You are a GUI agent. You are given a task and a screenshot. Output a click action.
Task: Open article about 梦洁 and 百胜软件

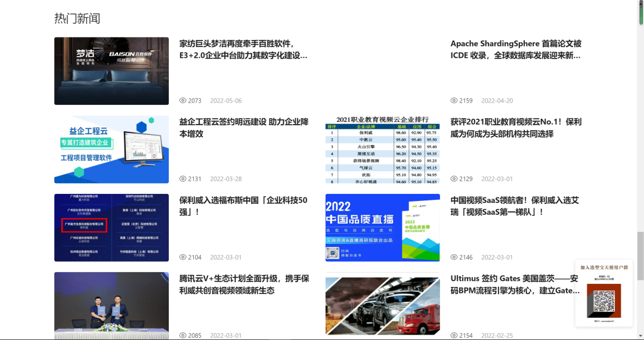click(243, 50)
